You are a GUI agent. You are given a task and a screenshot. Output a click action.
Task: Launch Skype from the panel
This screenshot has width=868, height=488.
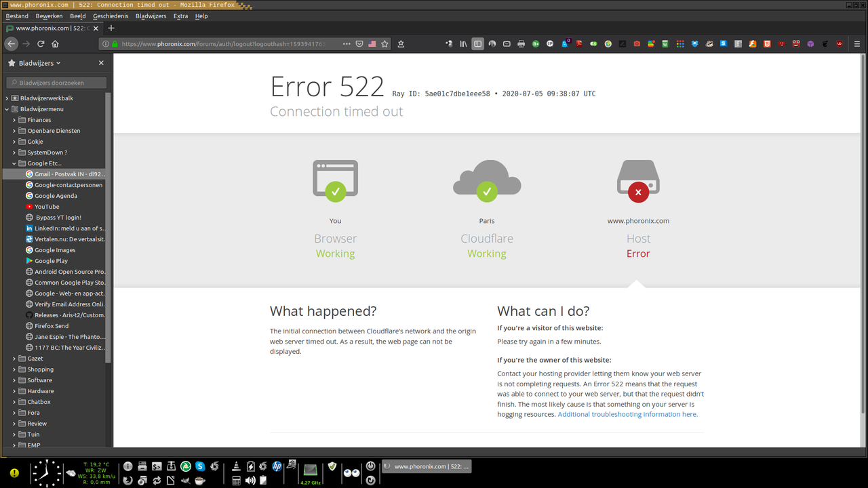(x=200, y=466)
